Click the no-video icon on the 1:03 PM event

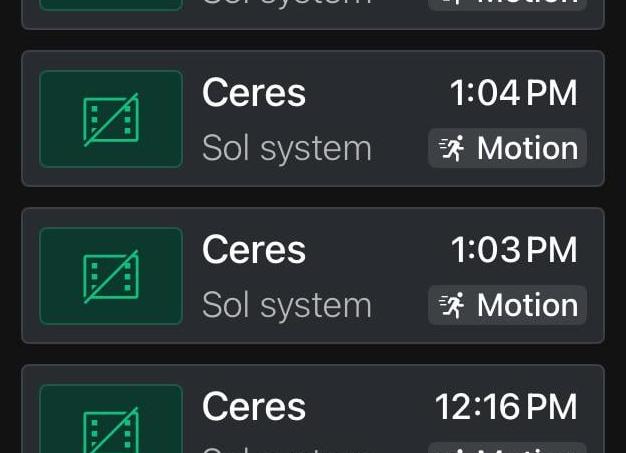coord(111,277)
